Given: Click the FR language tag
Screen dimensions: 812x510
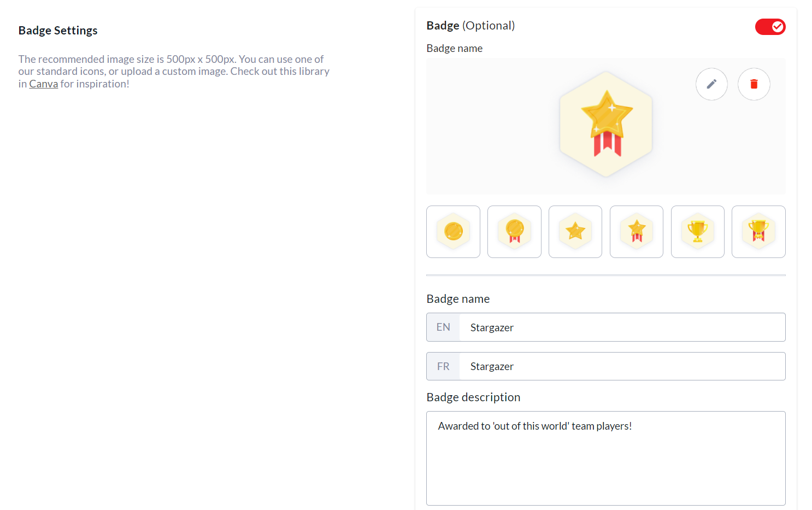Looking at the screenshot, I should pos(443,366).
